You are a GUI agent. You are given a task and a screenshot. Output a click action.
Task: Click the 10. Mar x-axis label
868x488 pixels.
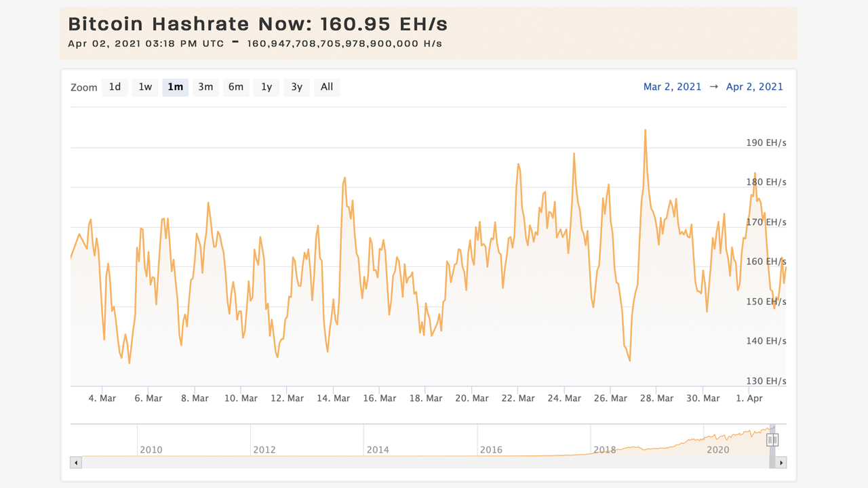tap(241, 399)
